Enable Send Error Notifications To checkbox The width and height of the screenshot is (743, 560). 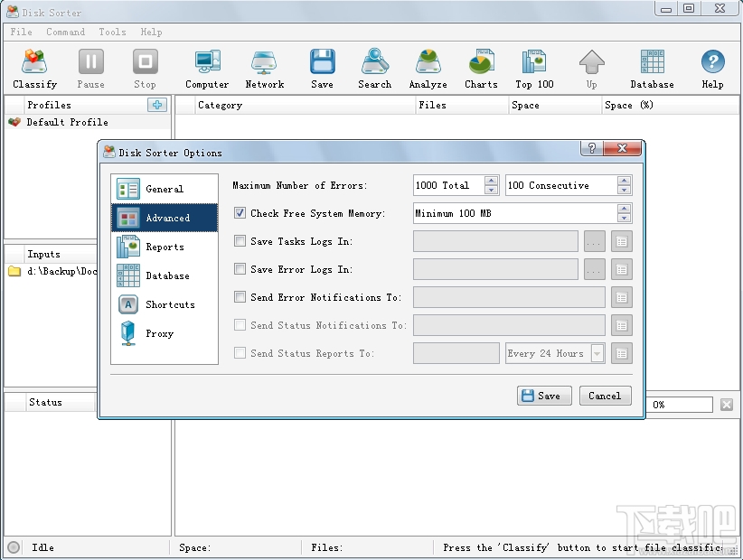(240, 297)
